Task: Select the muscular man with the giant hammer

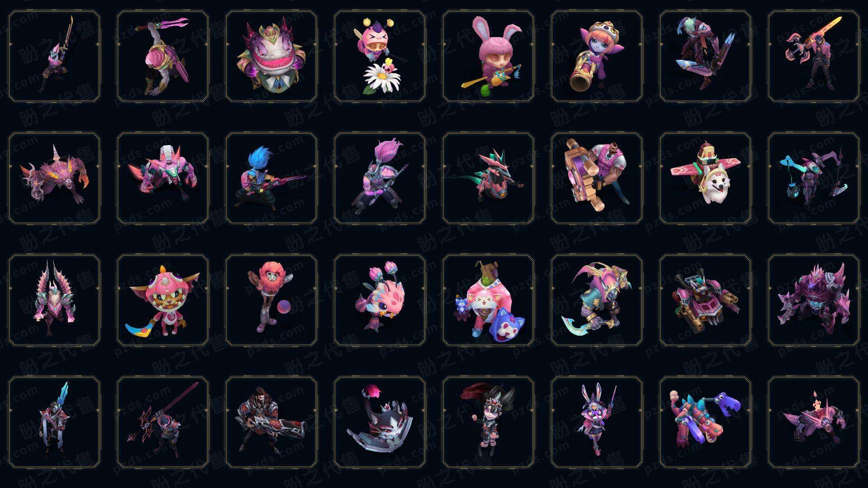Action: pyautogui.click(x=597, y=178)
